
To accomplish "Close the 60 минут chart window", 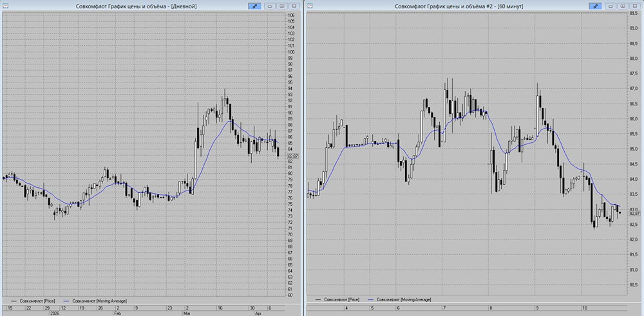I will 635,6.
